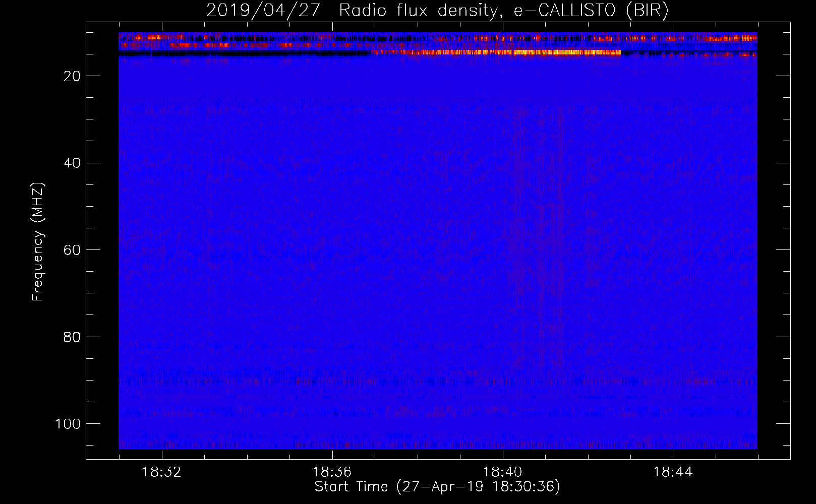Click the 'Start Time (27-Apr-19 18:30:36)' label
The height and width of the screenshot is (504, 816).
(437, 487)
